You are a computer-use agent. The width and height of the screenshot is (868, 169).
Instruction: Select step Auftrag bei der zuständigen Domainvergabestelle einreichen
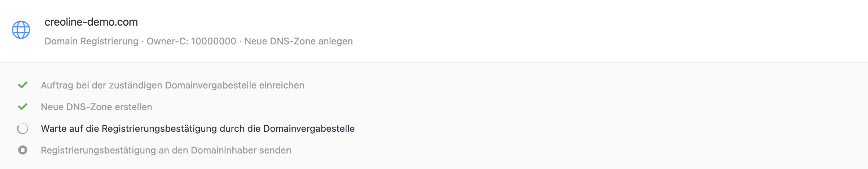pyautogui.click(x=173, y=85)
